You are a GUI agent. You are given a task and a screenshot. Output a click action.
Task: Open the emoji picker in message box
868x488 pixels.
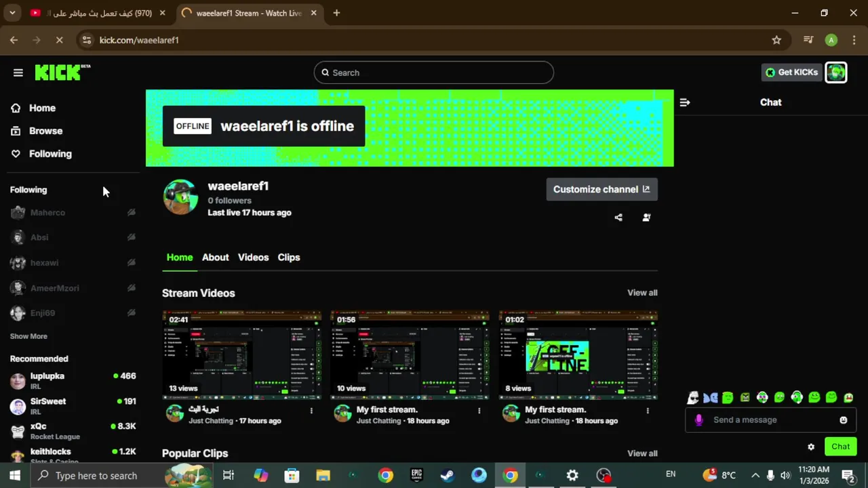(x=844, y=420)
